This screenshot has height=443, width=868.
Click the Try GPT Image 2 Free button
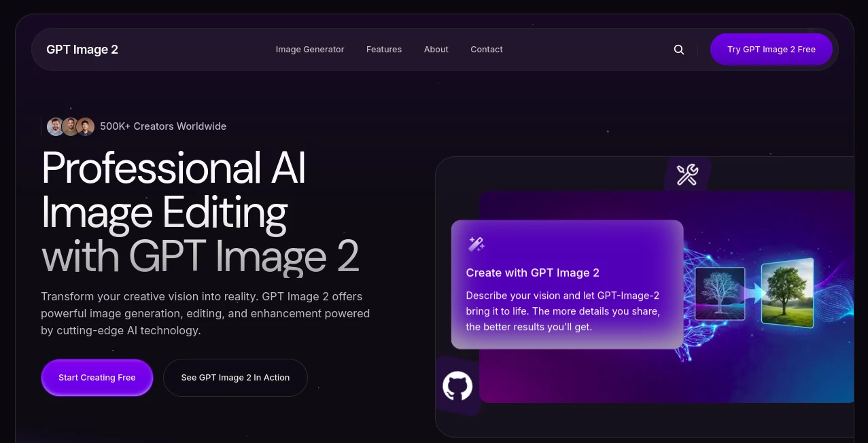[771, 49]
